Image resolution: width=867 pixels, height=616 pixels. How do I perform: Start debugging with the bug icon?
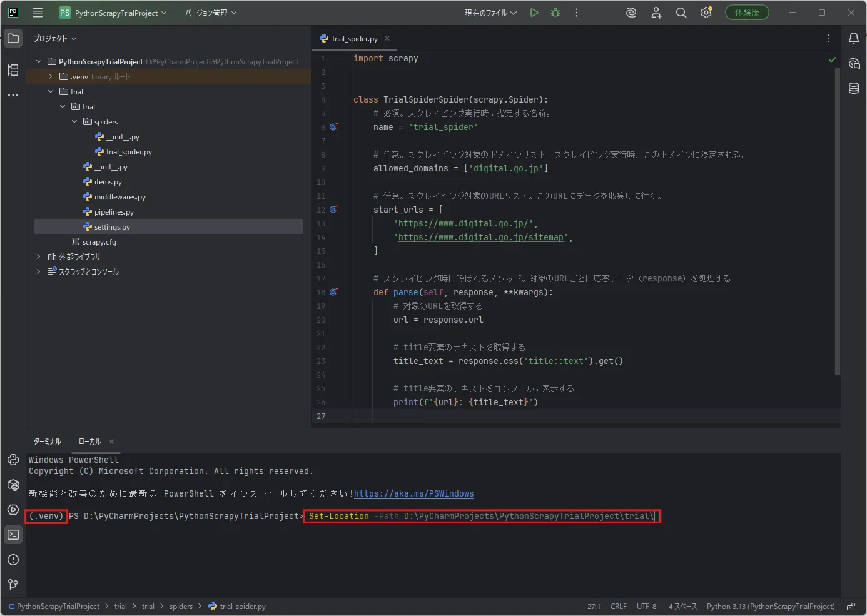pos(555,13)
